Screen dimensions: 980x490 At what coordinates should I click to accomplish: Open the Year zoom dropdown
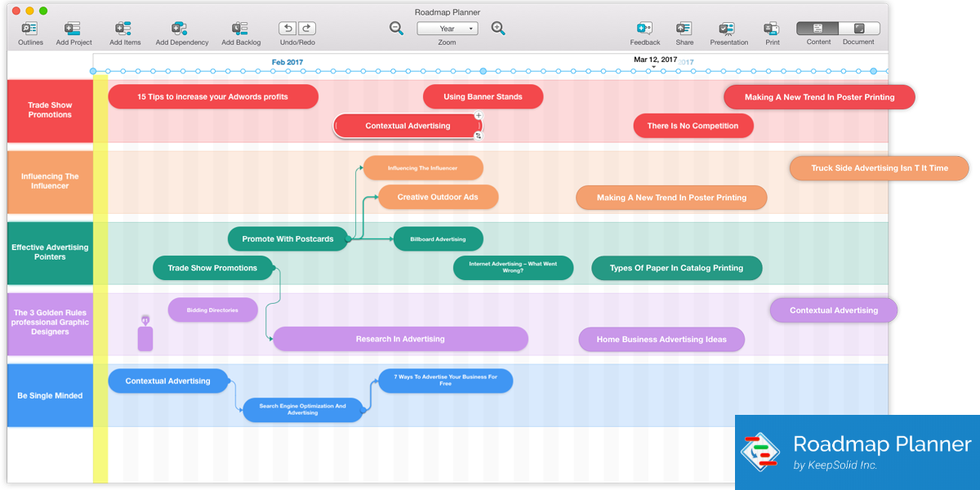pyautogui.click(x=447, y=28)
